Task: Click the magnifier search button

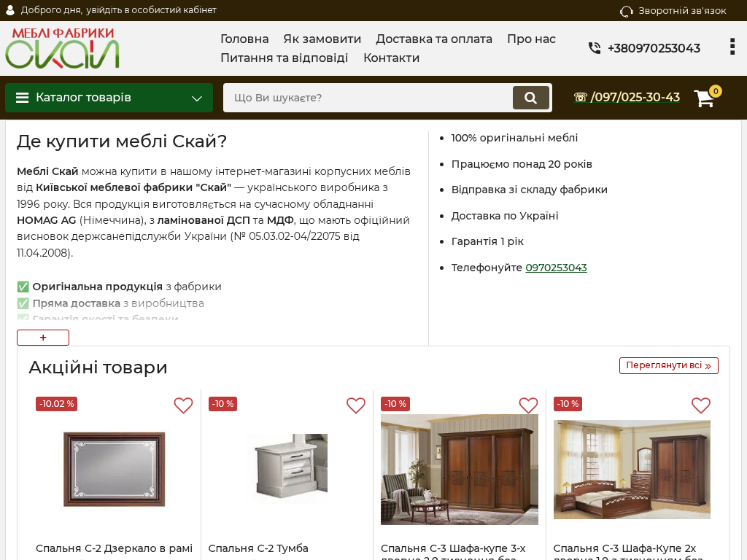Action: (531, 98)
